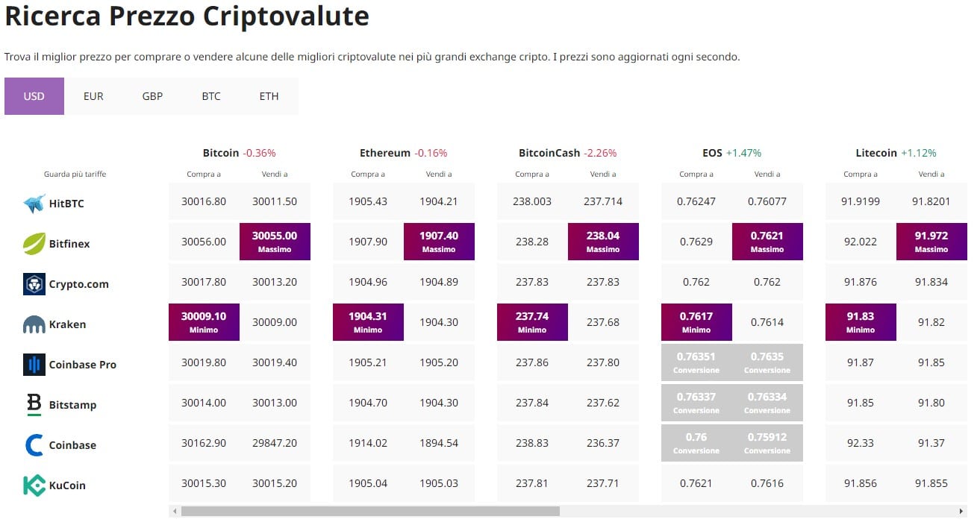Open the Guarda più tariffe link

pos(75,174)
